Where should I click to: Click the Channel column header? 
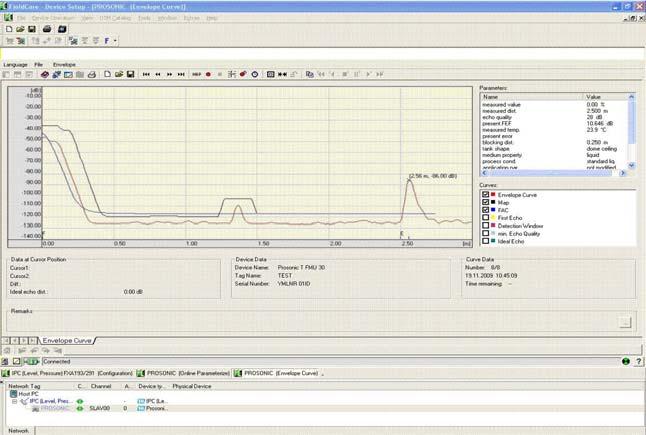101,386
